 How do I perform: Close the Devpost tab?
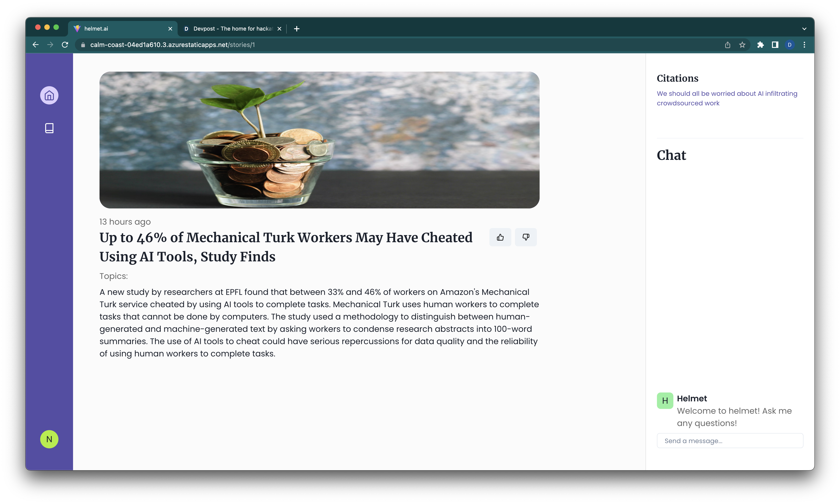click(279, 29)
